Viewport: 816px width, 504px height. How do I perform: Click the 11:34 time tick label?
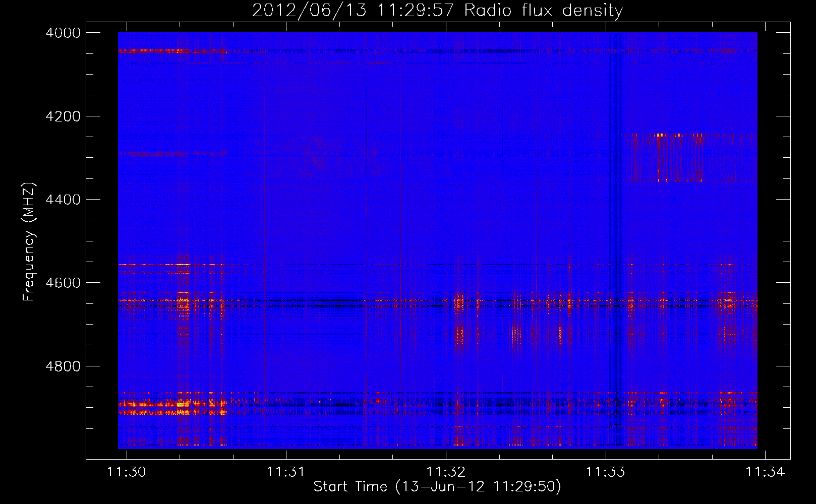pos(765,472)
